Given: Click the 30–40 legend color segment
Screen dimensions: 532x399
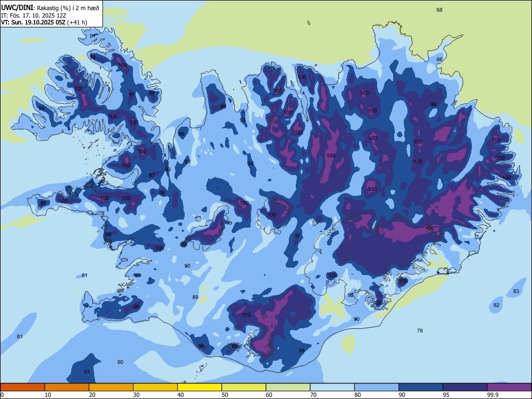Looking at the screenshot, I should point(155,387).
